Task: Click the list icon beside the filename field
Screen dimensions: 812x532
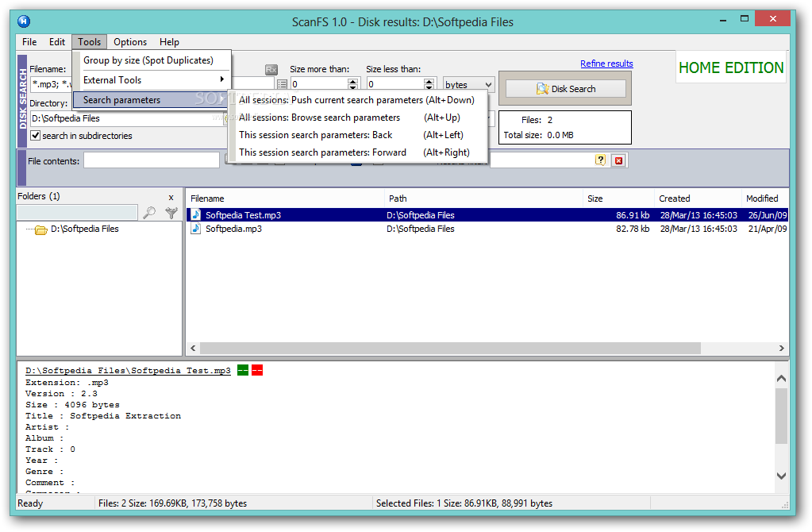Action: (282, 84)
